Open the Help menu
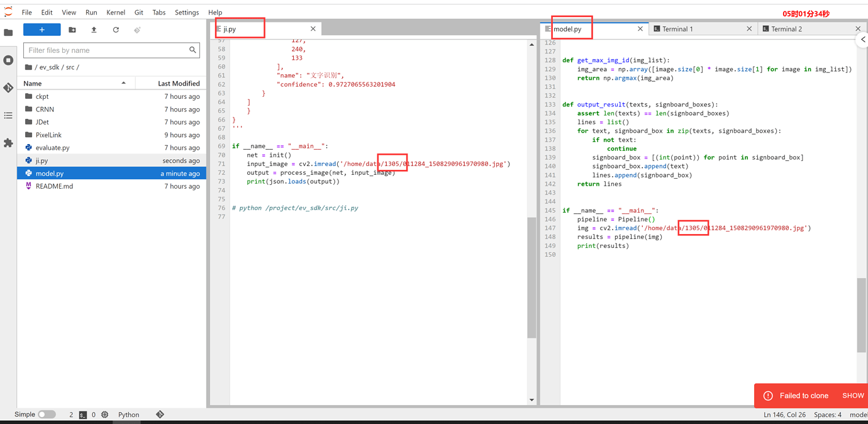This screenshot has height=424, width=868. (215, 13)
